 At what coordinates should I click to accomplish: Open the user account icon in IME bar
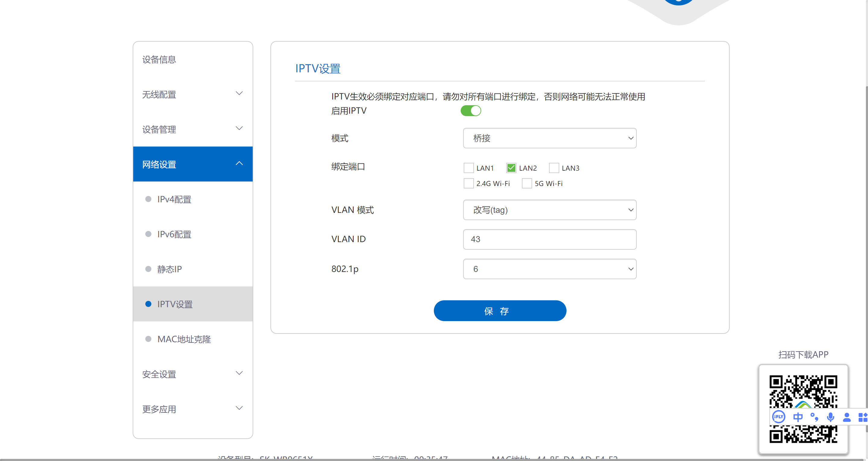coord(847,417)
